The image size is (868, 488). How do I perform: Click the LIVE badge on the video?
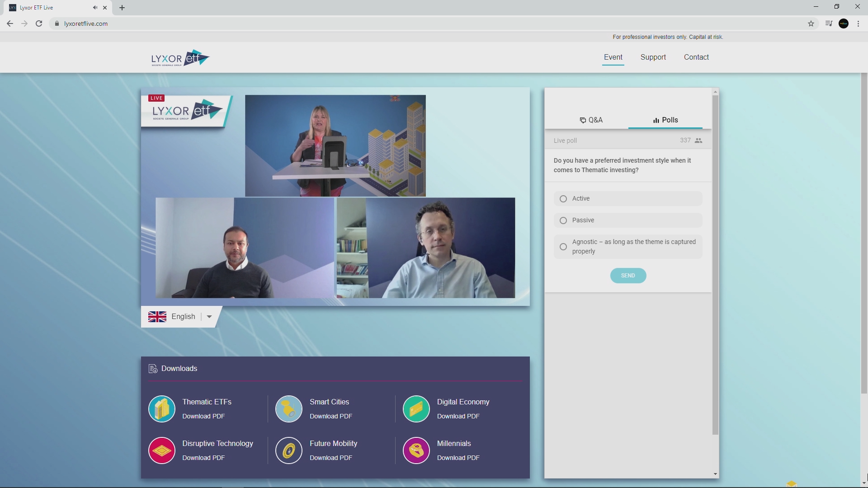[156, 98]
